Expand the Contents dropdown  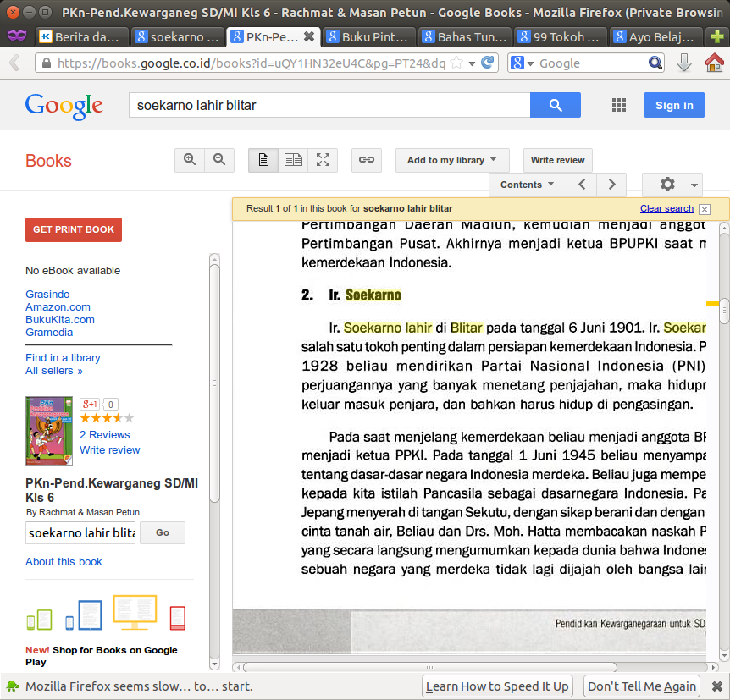(528, 185)
